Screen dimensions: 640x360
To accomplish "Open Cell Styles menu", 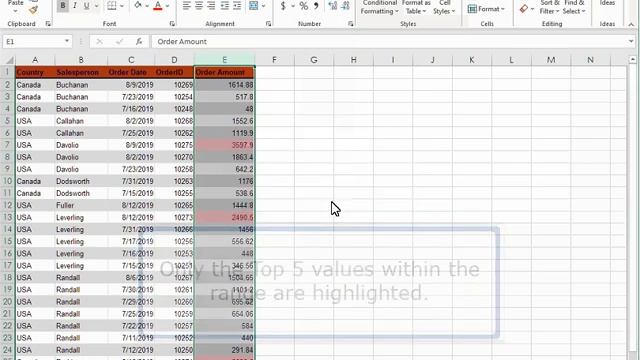I will [x=444, y=7].
